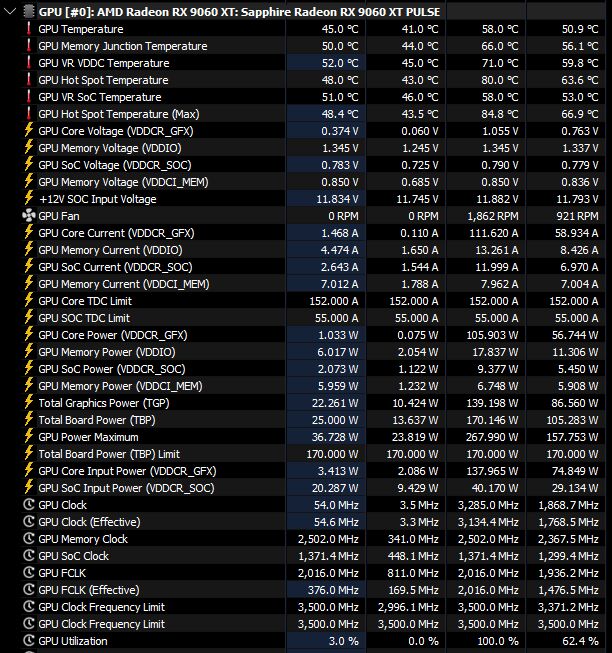
Task: Click lightning icon of GPU Memory Voltage (VDDIO)
Action: pos(28,148)
